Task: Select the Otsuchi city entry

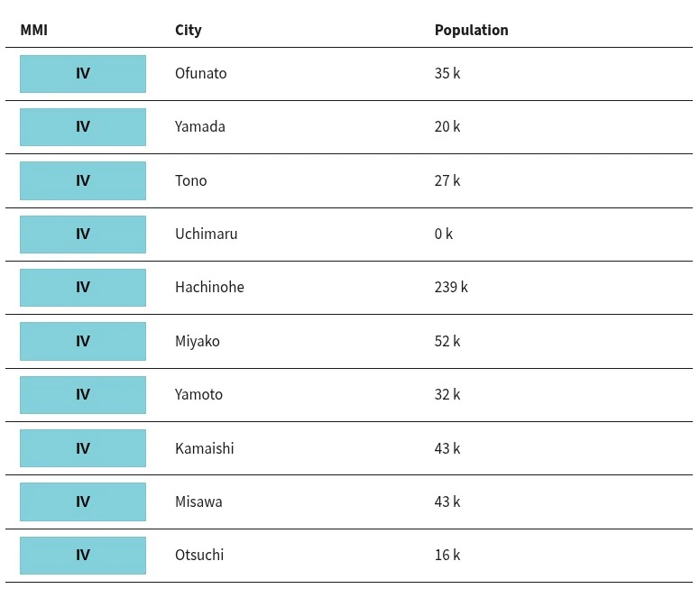Action: (x=199, y=556)
